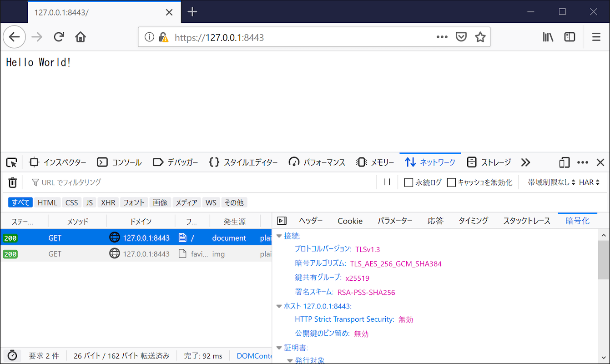Bookmark the page with the star

click(480, 36)
